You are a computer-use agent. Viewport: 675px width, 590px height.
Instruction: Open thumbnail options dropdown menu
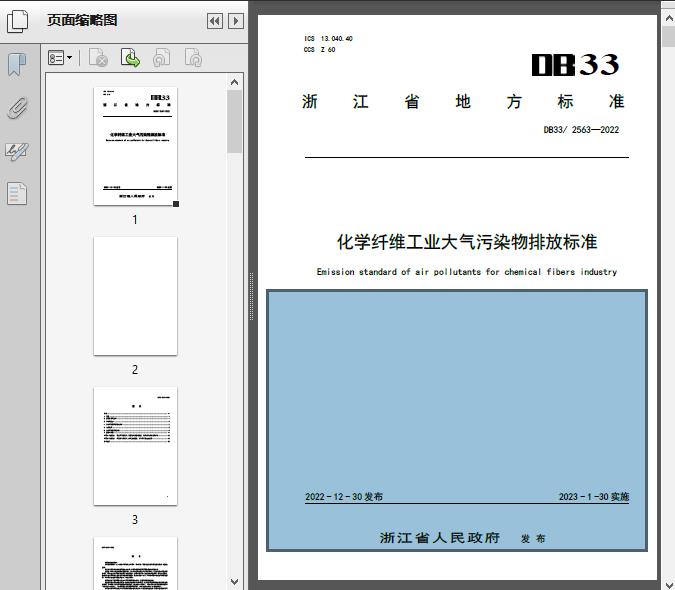[x=60, y=58]
